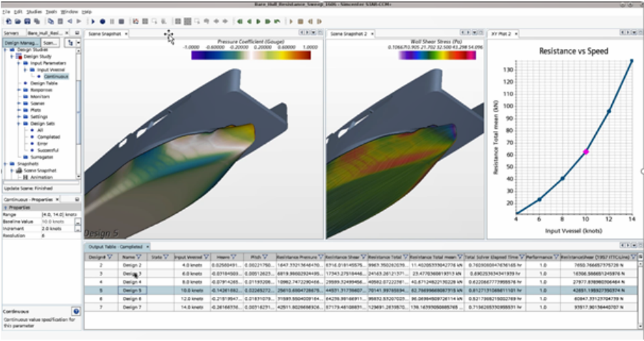Click the Save simulation toolbar icon

tap(28, 21)
